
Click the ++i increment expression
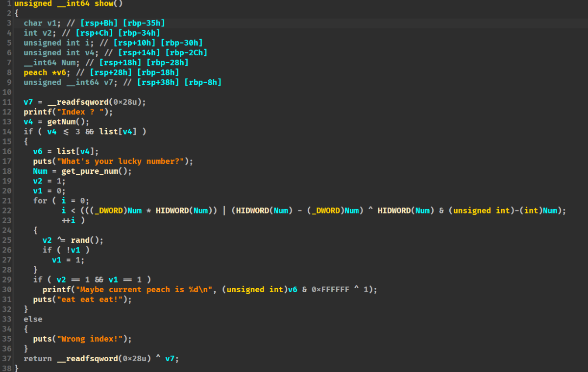tap(69, 220)
